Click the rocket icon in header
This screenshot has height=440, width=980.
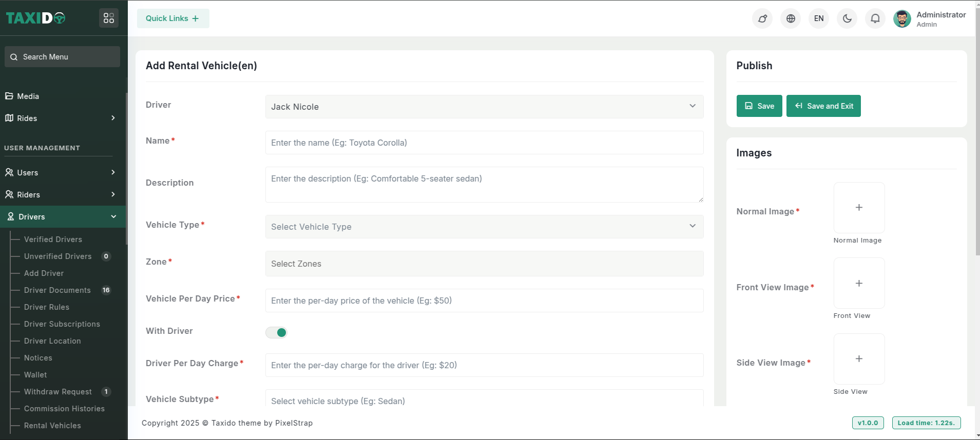(762, 18)
